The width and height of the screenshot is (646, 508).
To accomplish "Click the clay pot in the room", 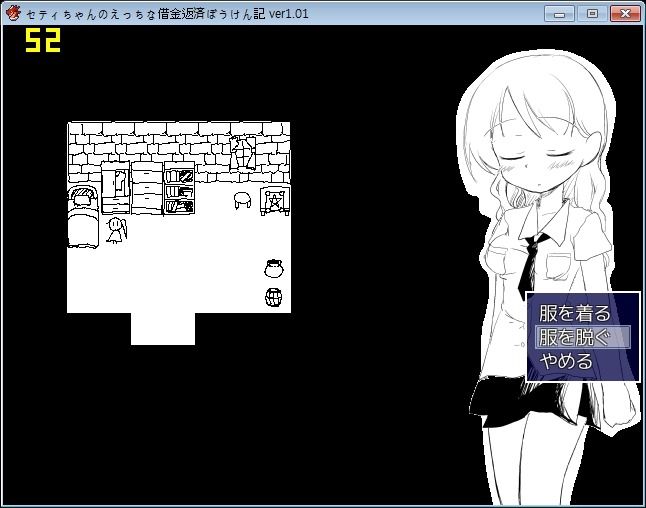I will point(274,268).
